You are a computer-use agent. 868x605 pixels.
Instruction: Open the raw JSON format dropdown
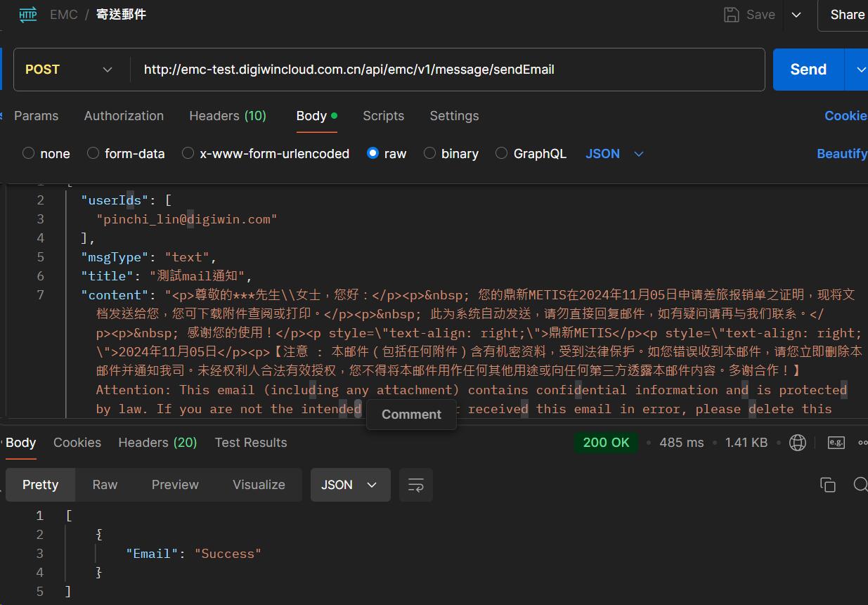click(614, 153)
